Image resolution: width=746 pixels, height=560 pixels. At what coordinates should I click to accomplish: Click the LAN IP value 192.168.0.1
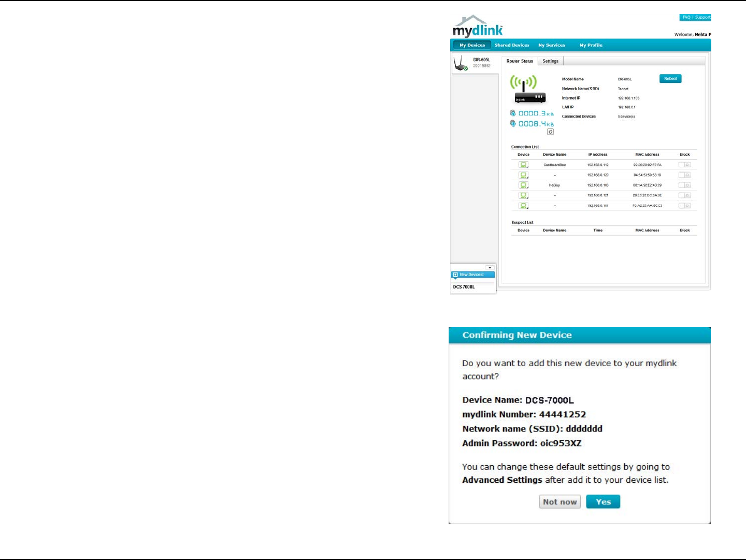[x=626, y=107]
